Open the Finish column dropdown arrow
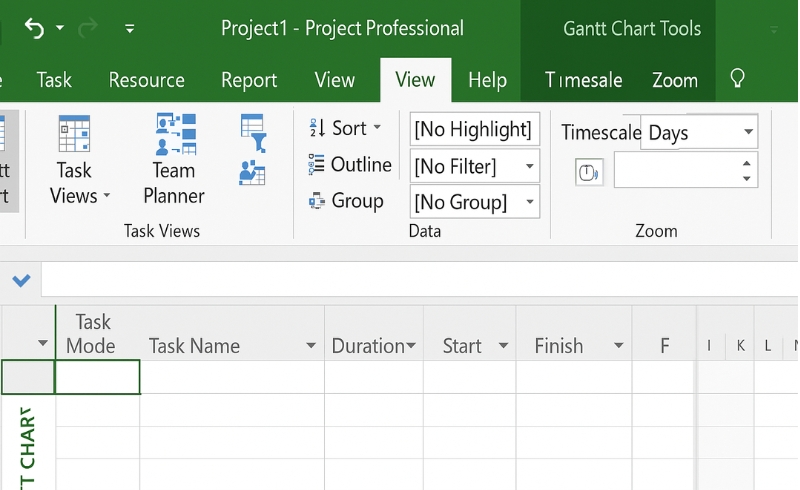Image resolution: width=800 pixels, height=490 pixels. tap(618, 346)
